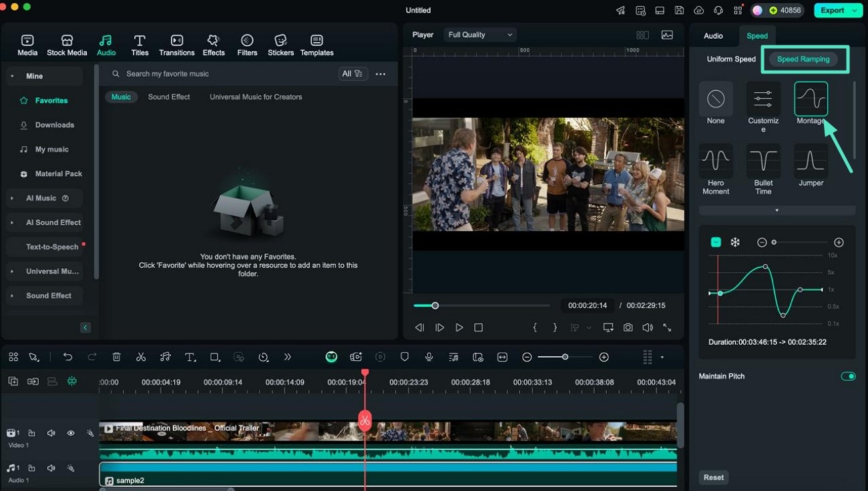Image resolution: width=868 pixels, height=491 pixels.
Task: Toggle the green keyframe square in speed graph
Action: tap(716, 242)
